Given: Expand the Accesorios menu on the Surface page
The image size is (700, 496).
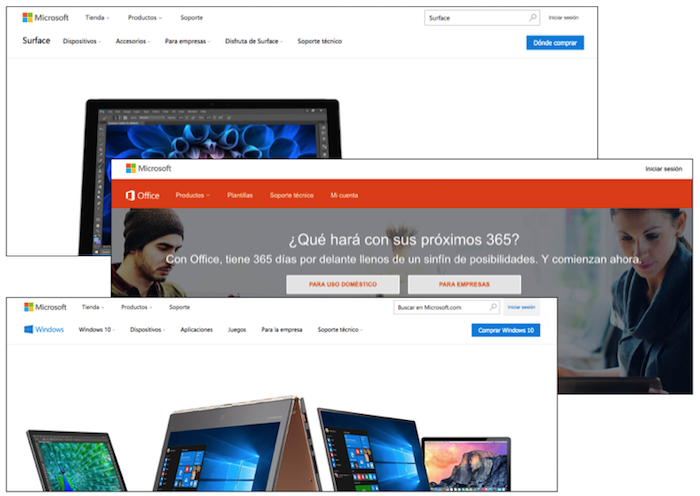Looking at the screenshot, I should click(133, 41).
